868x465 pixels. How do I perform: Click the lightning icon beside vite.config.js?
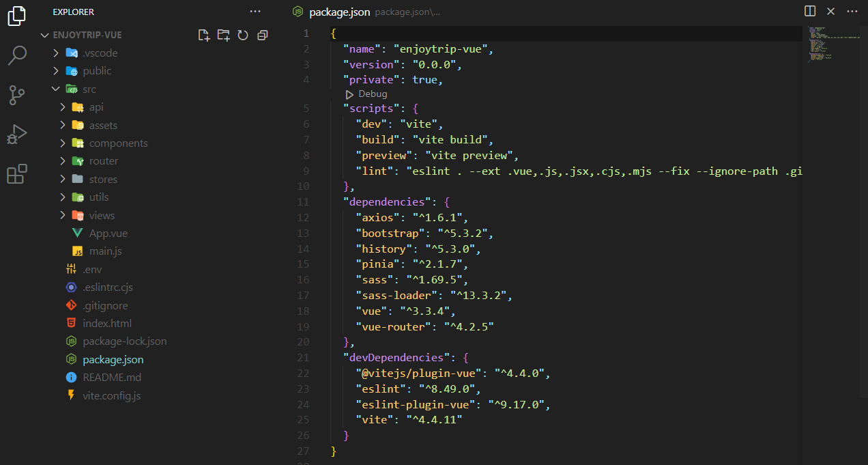[x=71, y=395]
